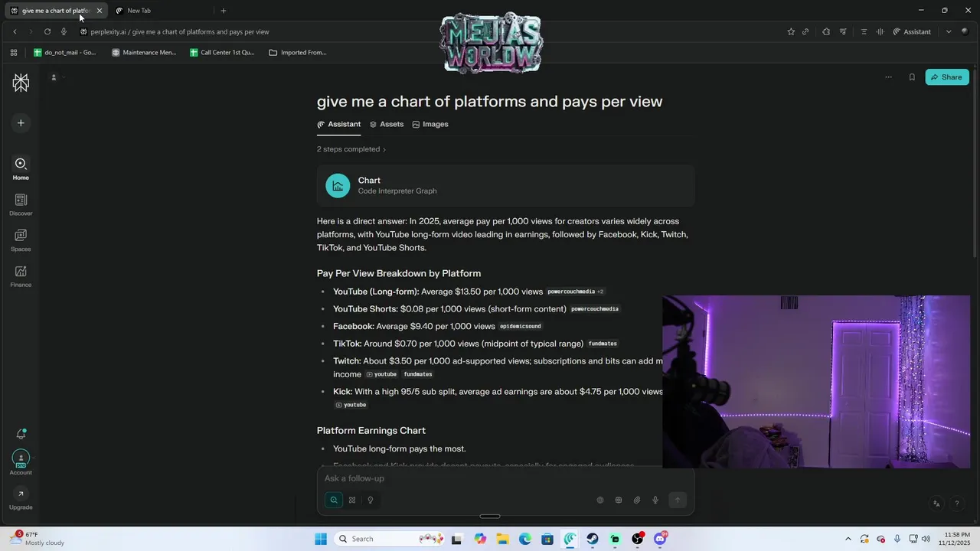Select Labs lightbulb mode in follow-up box

pos(371,500)
